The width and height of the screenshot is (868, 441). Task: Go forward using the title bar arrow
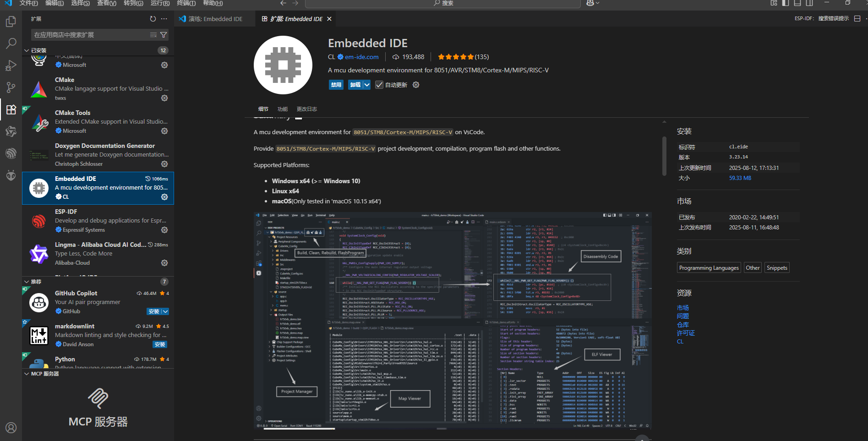click(295, 3)
